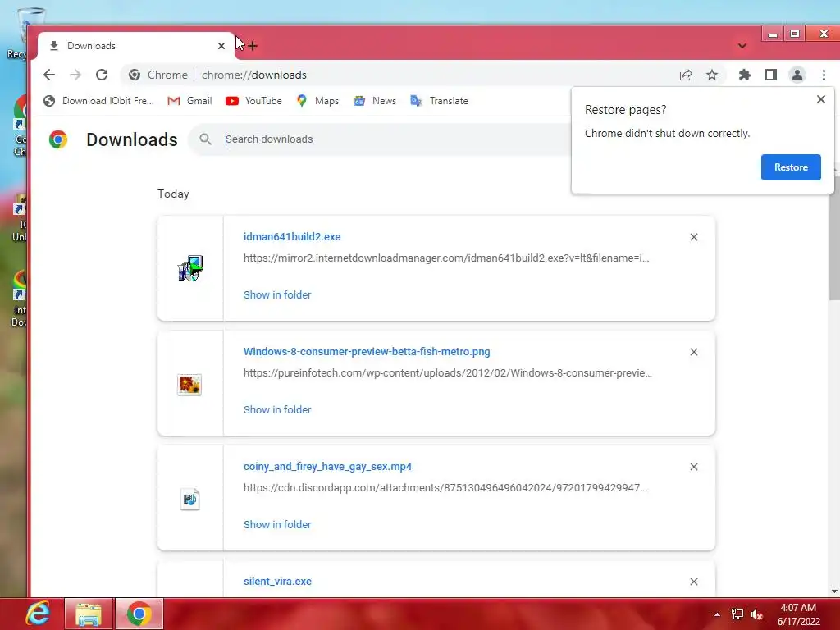Maximize the Chrome window
Viewport: 840px width, 630px height.
(795, 34)
